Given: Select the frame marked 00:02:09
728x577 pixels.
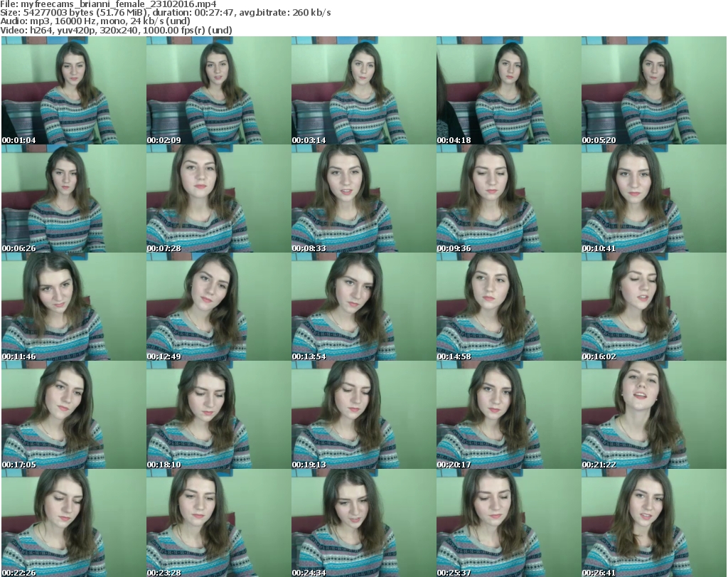Looking at the screenshot, I should pos(218,90).
